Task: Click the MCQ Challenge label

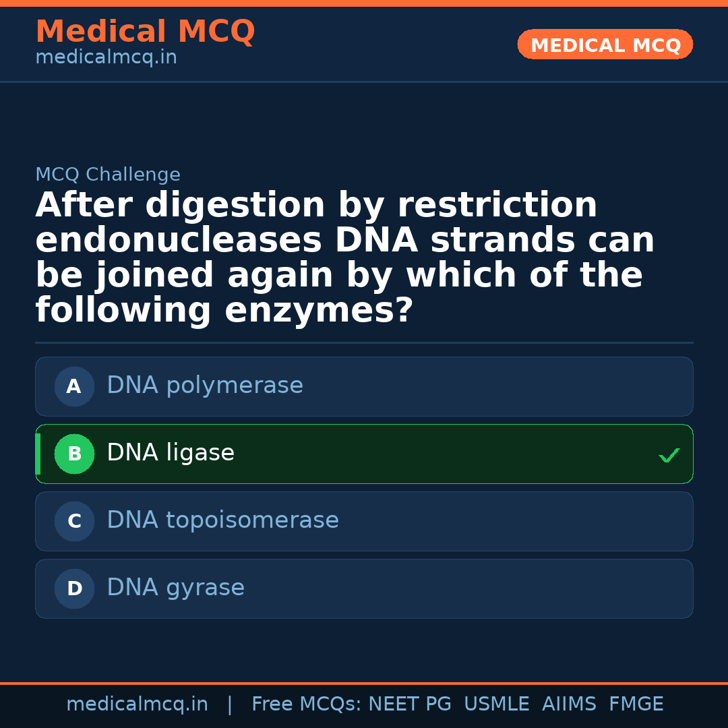Action: tap(108, 175)
